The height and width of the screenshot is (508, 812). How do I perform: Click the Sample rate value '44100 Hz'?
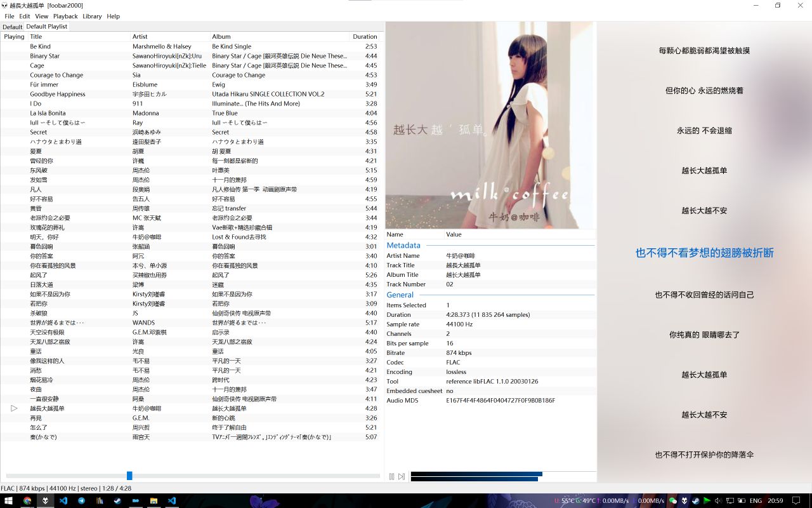(459, 324)
